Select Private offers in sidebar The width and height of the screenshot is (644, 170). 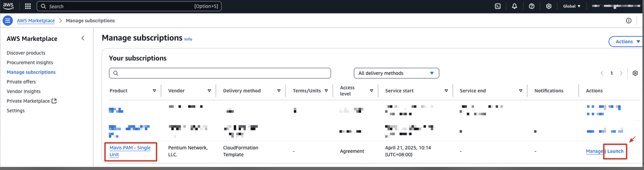21,82
